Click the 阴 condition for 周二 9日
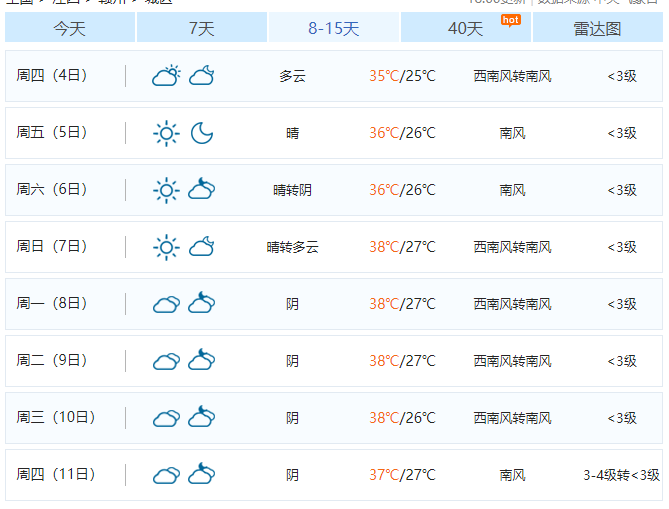The height and width of the screenshot is (509, 669). click(293, 361)
